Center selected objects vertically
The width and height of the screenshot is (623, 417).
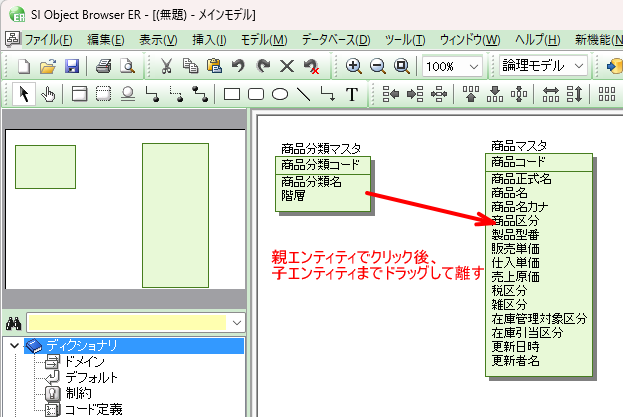coord(519,95)
